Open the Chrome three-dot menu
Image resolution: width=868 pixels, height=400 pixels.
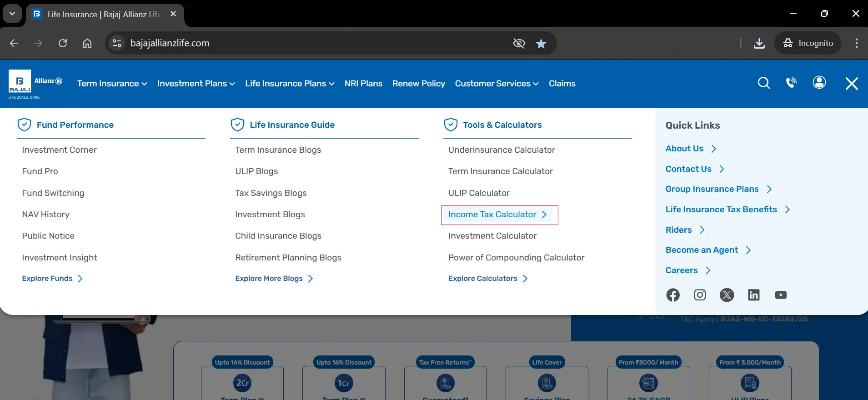(857, 43)
